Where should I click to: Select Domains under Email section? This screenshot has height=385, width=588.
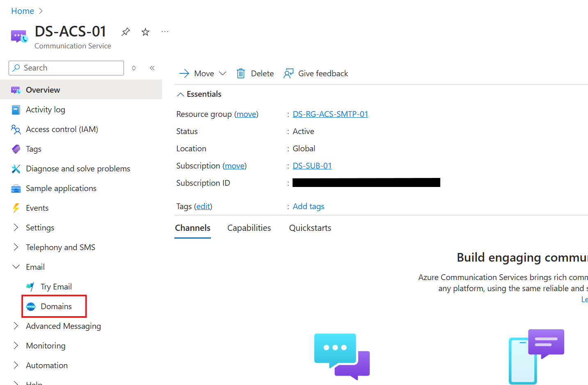click(x=56, y=306)
